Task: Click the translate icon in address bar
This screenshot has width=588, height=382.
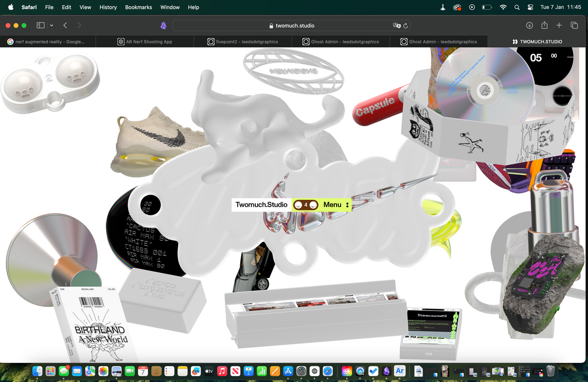Action: click(396, 25)
